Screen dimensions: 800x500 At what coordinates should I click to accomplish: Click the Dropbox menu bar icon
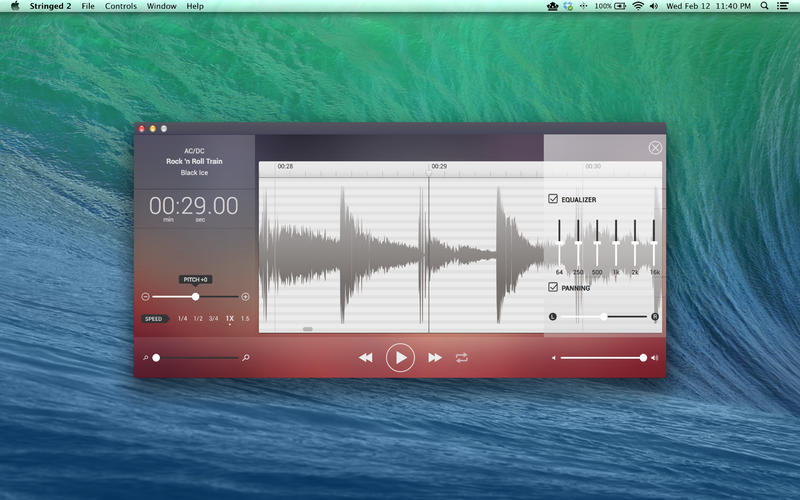(568, 6)
